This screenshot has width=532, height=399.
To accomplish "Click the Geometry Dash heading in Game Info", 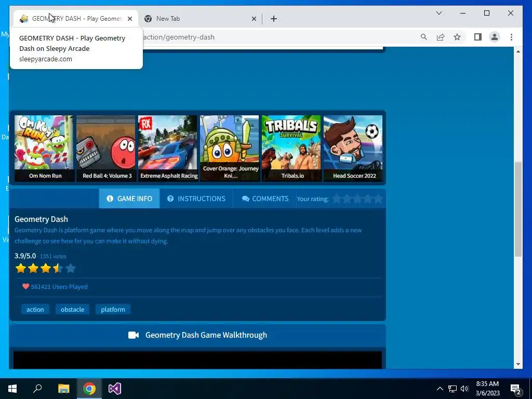I will (x=41, y=219).
